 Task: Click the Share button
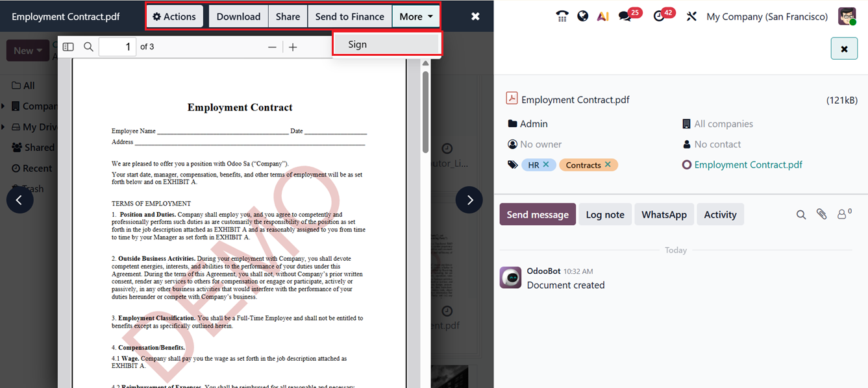tap(288, 17)
